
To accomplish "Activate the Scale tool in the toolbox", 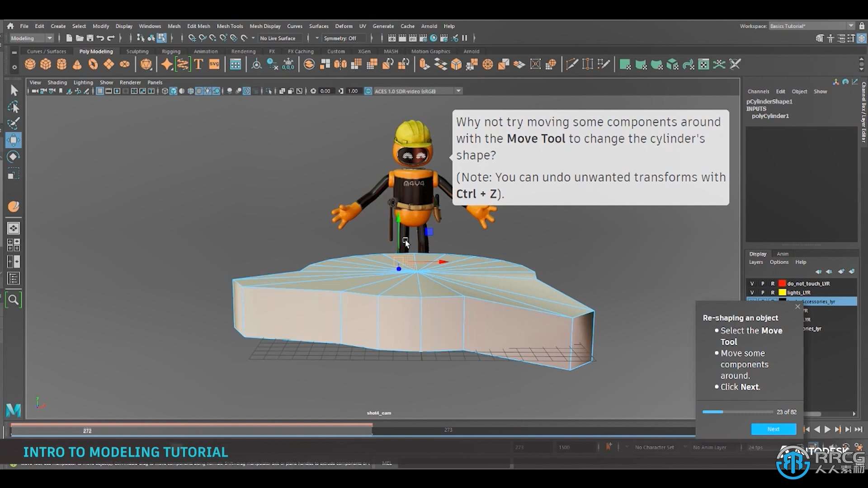I will pos(14,174).
